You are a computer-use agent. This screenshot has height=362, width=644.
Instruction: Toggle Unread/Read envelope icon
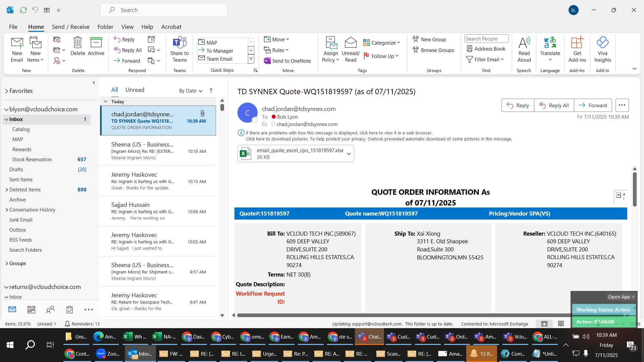coord(351,50)
